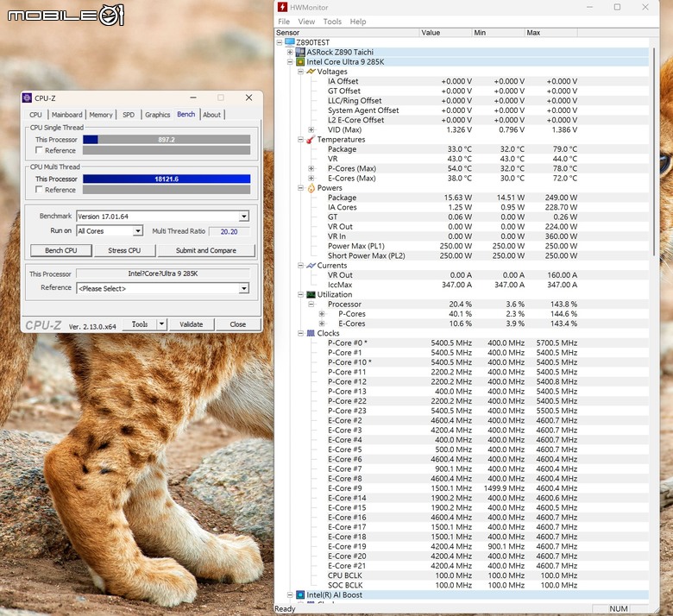Click the Intel(R) AI Boost device icon

pyautogui.click(x=300, y=595)
